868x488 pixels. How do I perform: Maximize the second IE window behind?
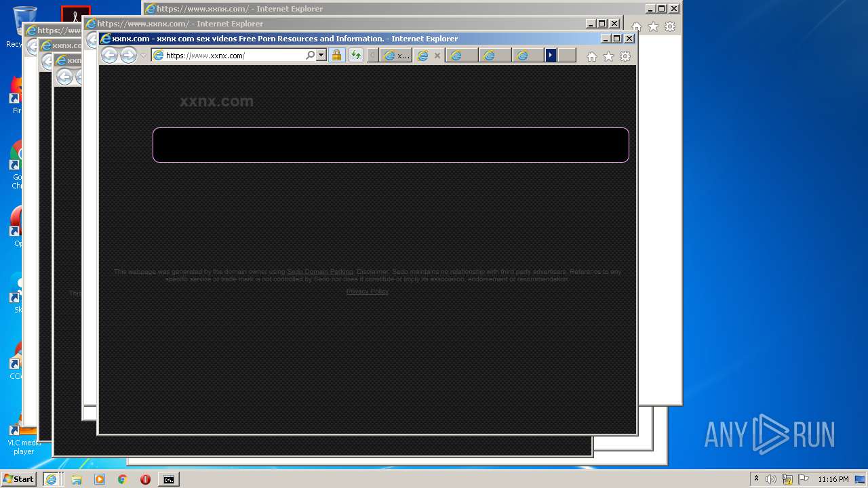[x=601, y=24]
